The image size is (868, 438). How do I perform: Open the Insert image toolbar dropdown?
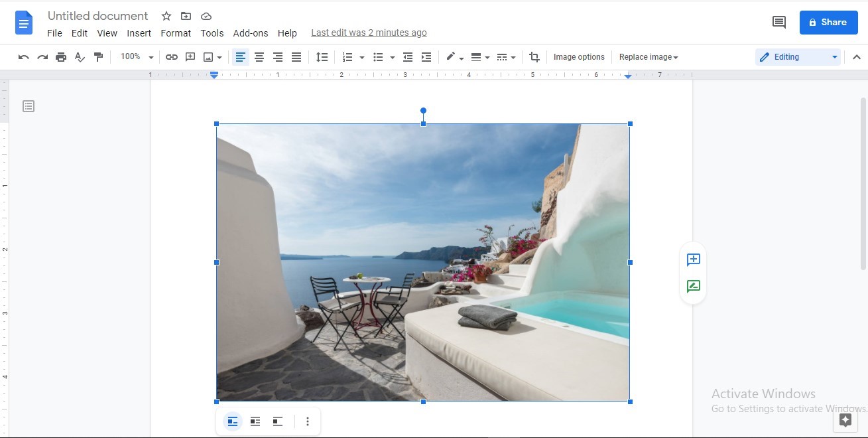pyautogui.click(x=212, y=57)
